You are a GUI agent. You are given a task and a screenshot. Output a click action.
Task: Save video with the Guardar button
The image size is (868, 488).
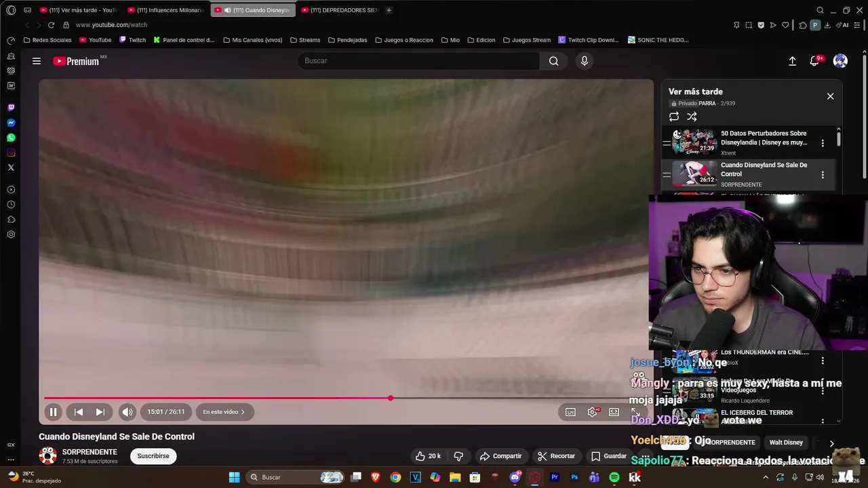(608, 456)
